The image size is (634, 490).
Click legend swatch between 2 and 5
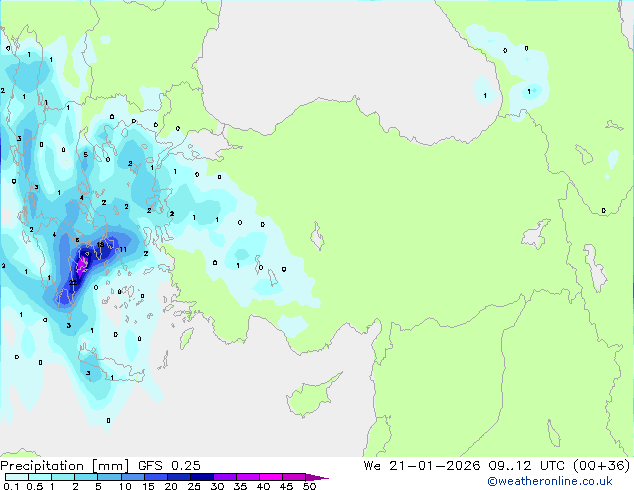pyautogui.click(x=86, y=477)
